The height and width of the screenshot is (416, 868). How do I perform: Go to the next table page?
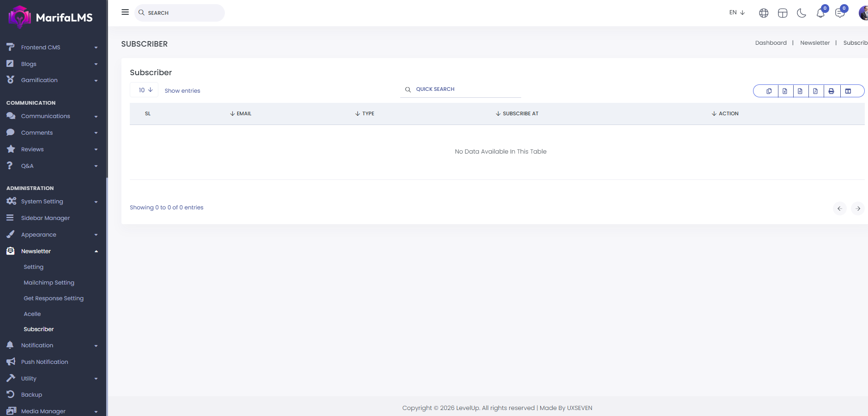(857, 208)
